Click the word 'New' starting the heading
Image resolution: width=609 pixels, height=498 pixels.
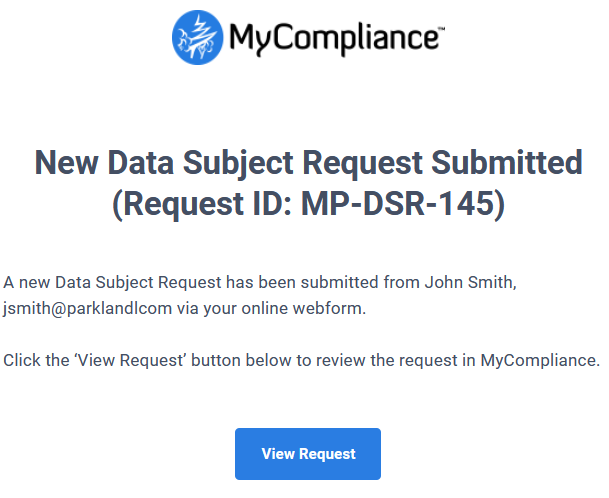pyautogui.click(x=66, y=162)
